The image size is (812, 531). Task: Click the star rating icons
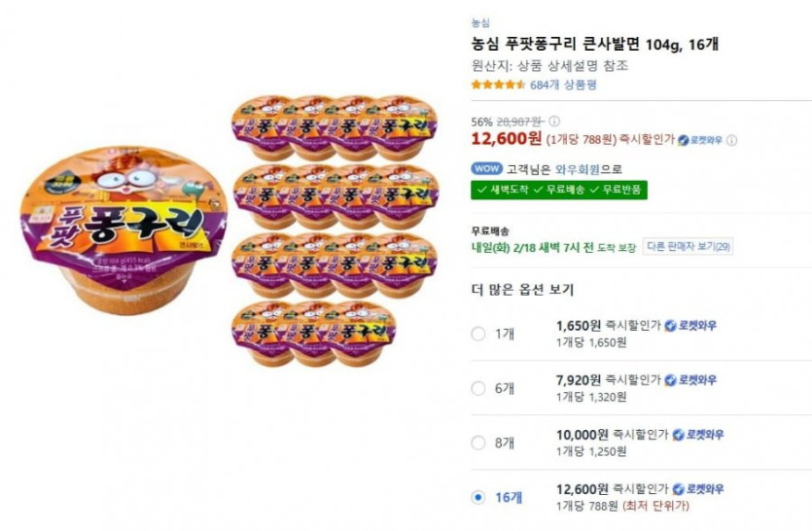click(x=498, y=85)
